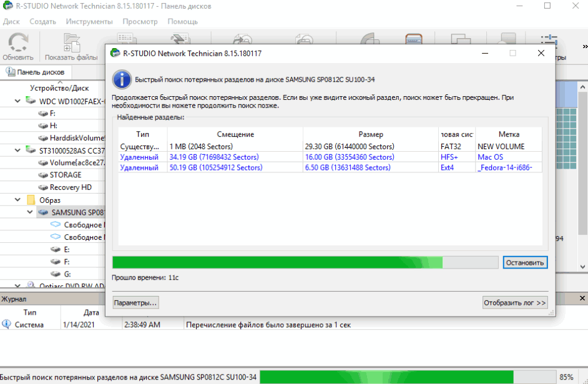Screen dimensions: 588x384
Task: Sort found partitions by Тип column
Action: (x=142, y=134)
